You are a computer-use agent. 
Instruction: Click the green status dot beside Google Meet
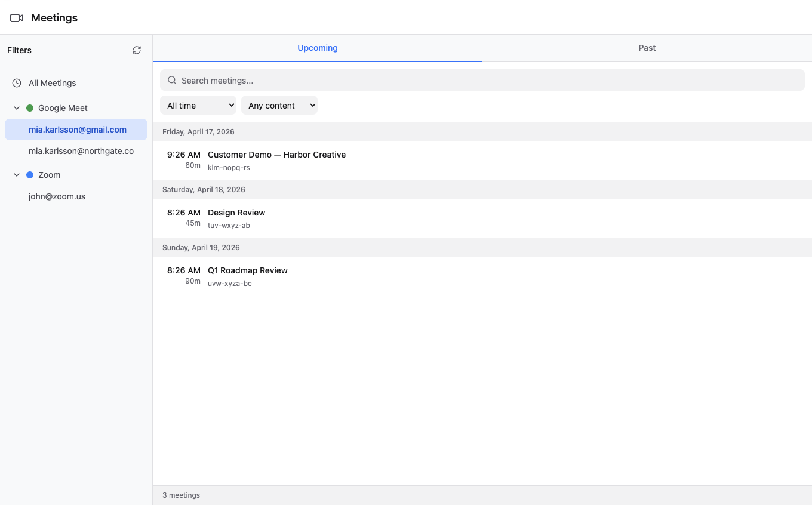(x=29, y=108)
